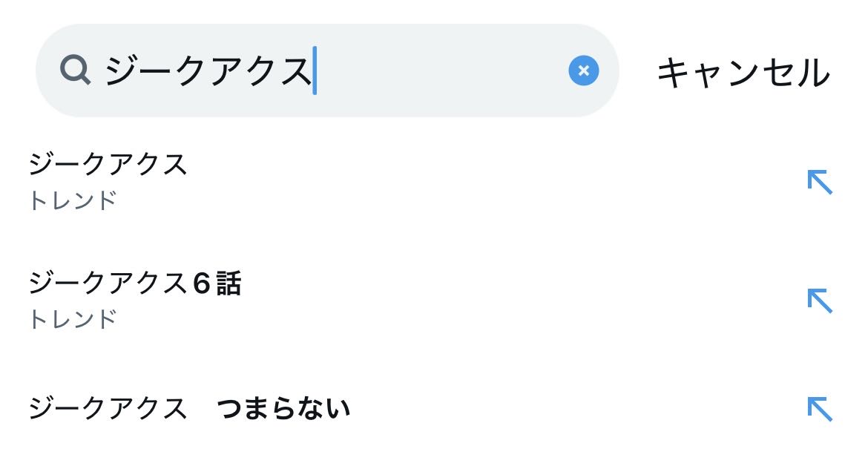The width and height of the screenshot is (868, 469).
Task: Click the typed ジークアクス text in the search box
Action: click(208, 71)
